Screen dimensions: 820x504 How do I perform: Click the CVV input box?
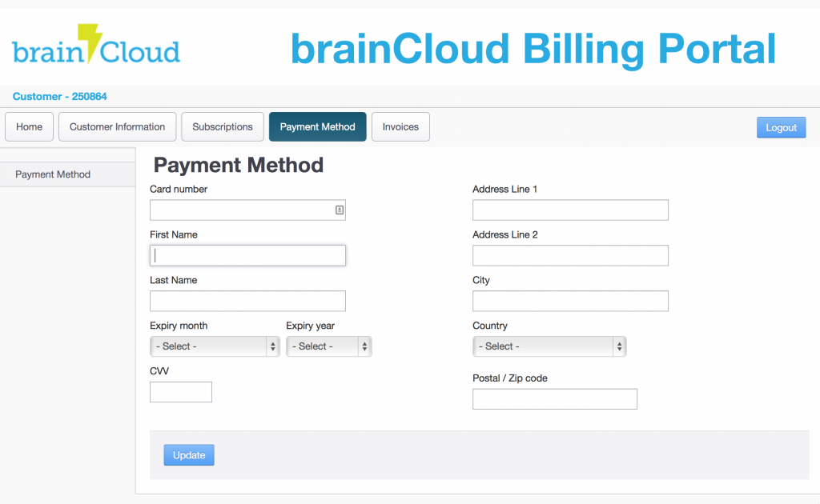click(x=181, y=392)
